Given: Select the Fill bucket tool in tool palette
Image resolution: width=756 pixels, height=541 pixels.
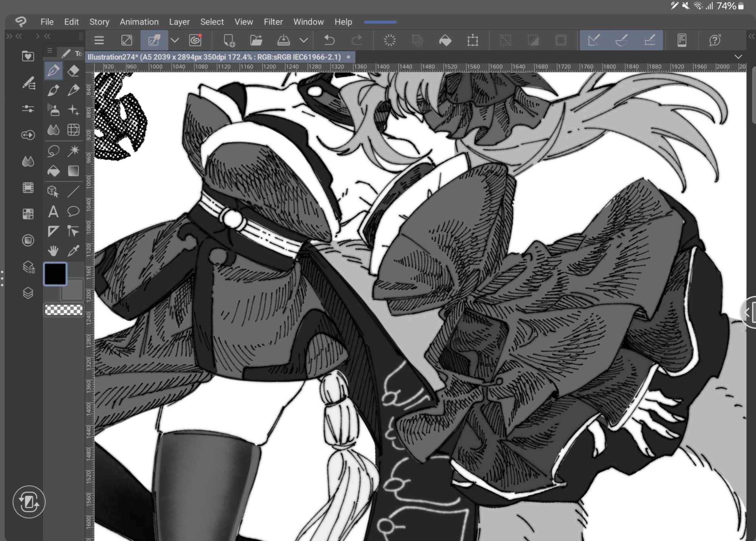Looking at the screenshot, I should (x=53, y=171).
